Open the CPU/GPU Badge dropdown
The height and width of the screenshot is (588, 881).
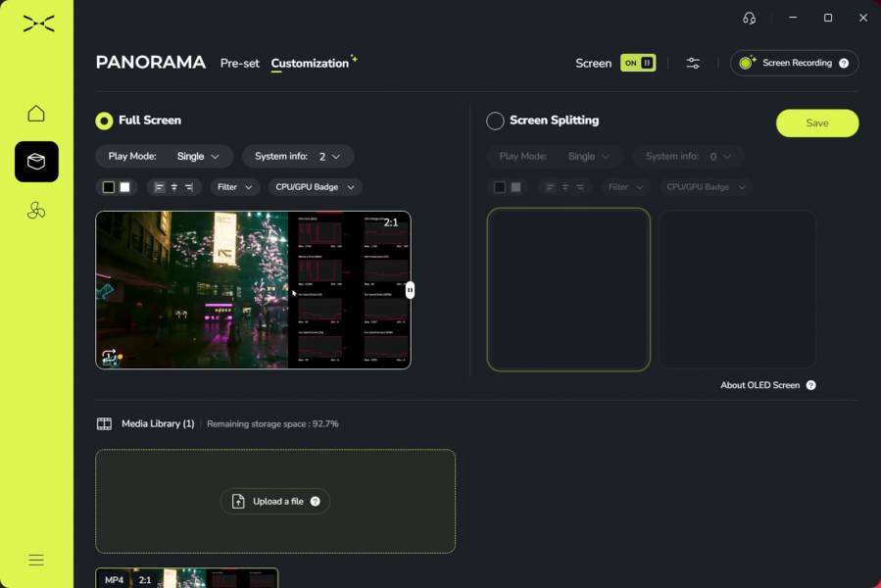pyautogui.click(x=315, y=187)
